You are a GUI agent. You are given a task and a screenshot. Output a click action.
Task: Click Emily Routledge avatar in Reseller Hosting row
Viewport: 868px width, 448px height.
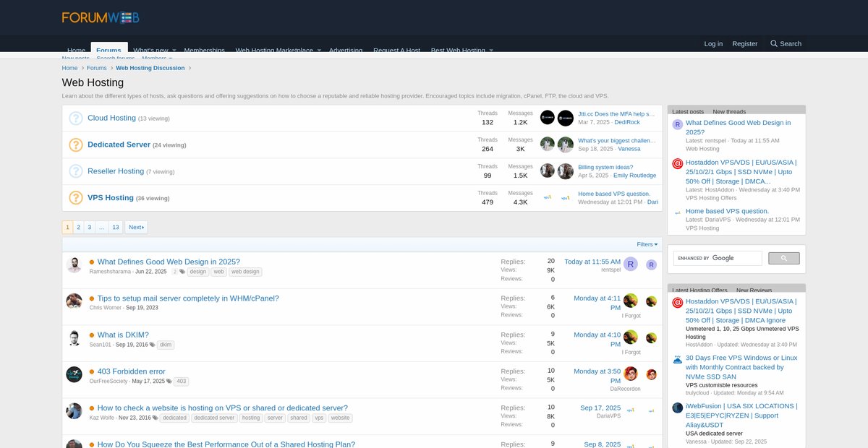pos(565,171)
